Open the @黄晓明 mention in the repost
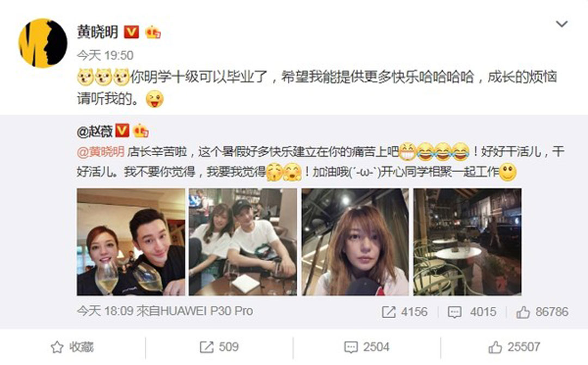588x365 pixels. (101, 152)
